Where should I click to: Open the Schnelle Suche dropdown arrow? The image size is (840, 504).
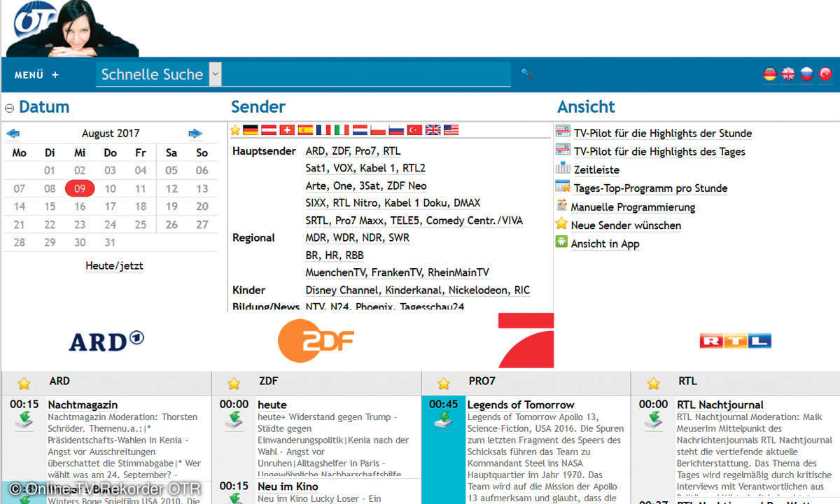coord(215,74)
